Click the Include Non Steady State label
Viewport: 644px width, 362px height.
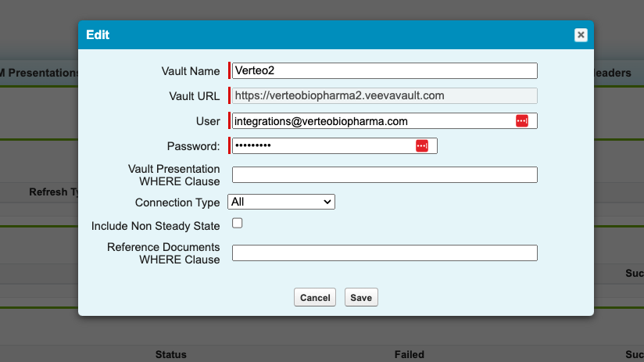(x=156, y=226)
